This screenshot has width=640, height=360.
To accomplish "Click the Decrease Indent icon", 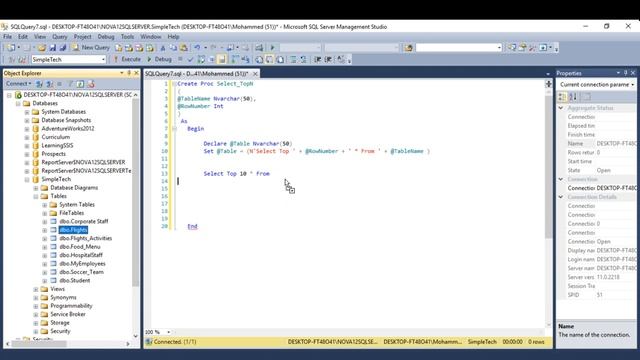I will (318, 60).
